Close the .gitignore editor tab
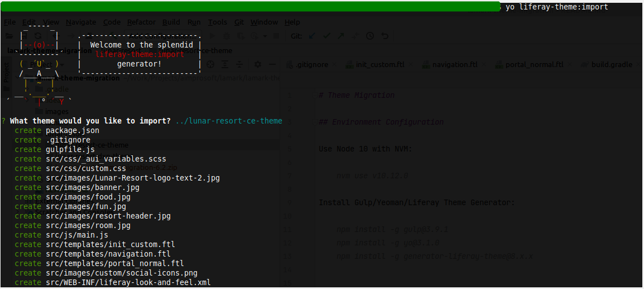The height and width of the screenshot is (289, 644). (335, 65)
